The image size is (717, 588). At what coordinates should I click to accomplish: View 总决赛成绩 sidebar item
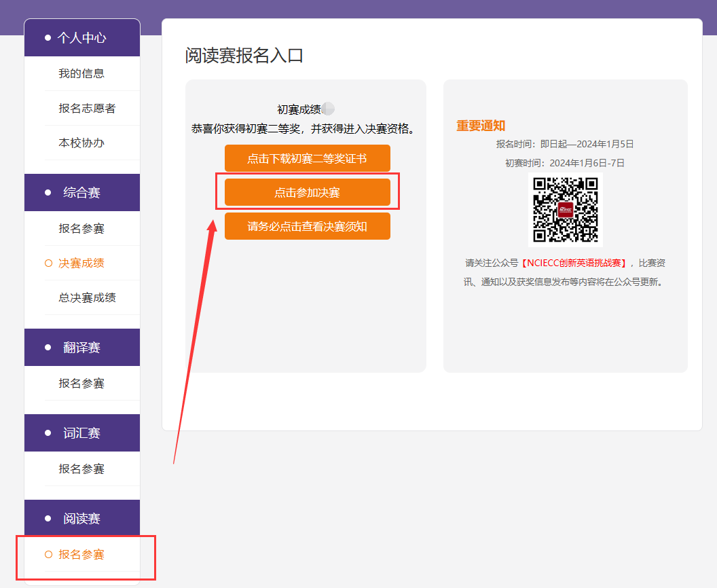(x=87, y=298)
